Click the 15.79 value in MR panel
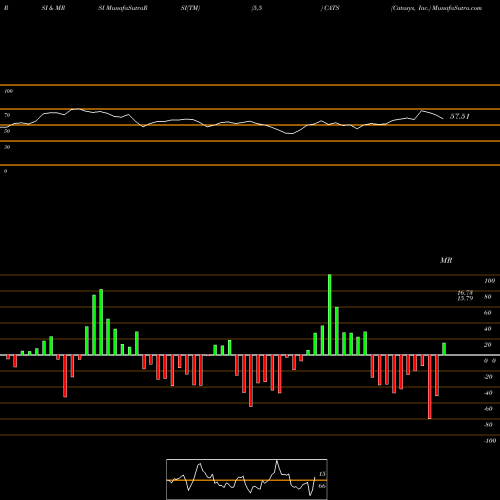Viewport: 500px width, 500px height. tap(465, 299)
